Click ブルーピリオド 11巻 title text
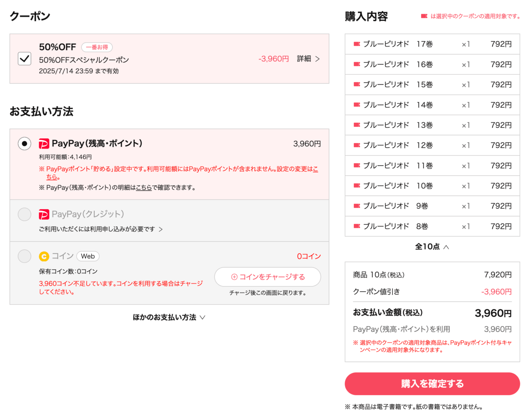This screenshot has height=414, width=532. tap(398, 166)
